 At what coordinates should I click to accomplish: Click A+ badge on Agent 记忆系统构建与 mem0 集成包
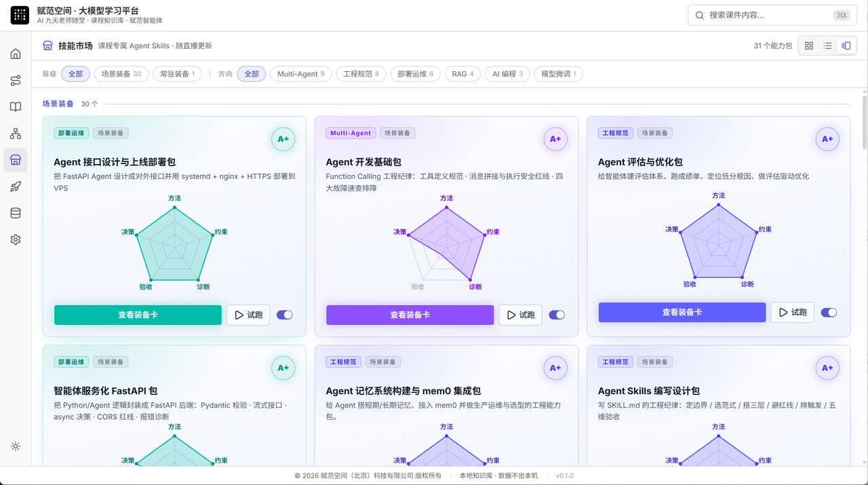tap(555, 368)
